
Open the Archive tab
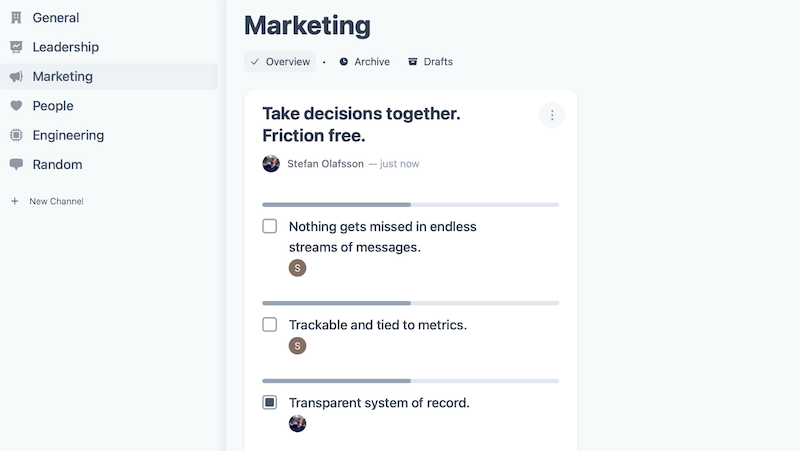(x=371, y=62)
